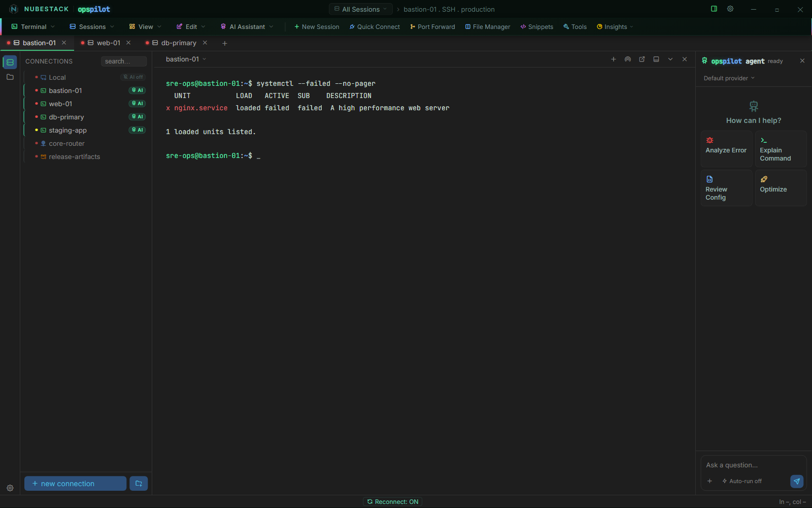Click the plus attachment icon in the ask box
This screenshot has width=812, height=508.
pyautogui.click(x=709, y=481)
